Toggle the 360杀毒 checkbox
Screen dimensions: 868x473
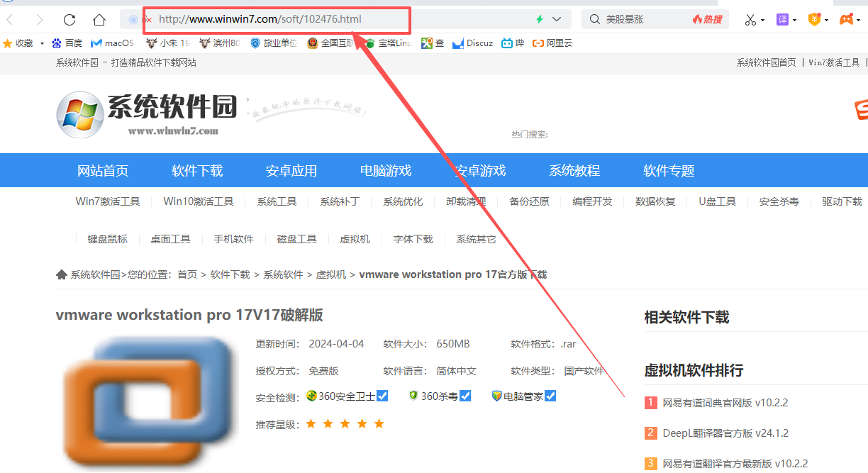point(465,396)
